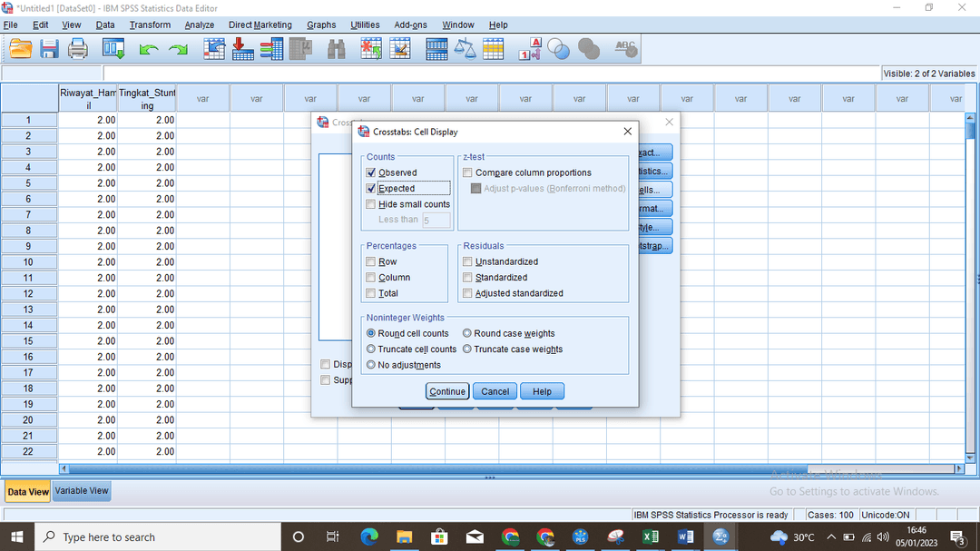This screenshot has height=551, width=980.
Task: Open Microsoft Edge from taskbar
Action: 369,536
